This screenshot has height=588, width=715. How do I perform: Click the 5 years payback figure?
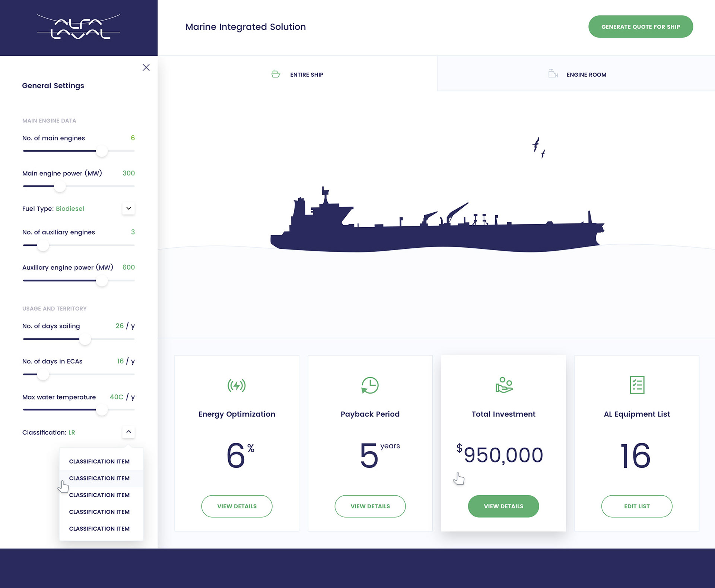click(379, 455)
